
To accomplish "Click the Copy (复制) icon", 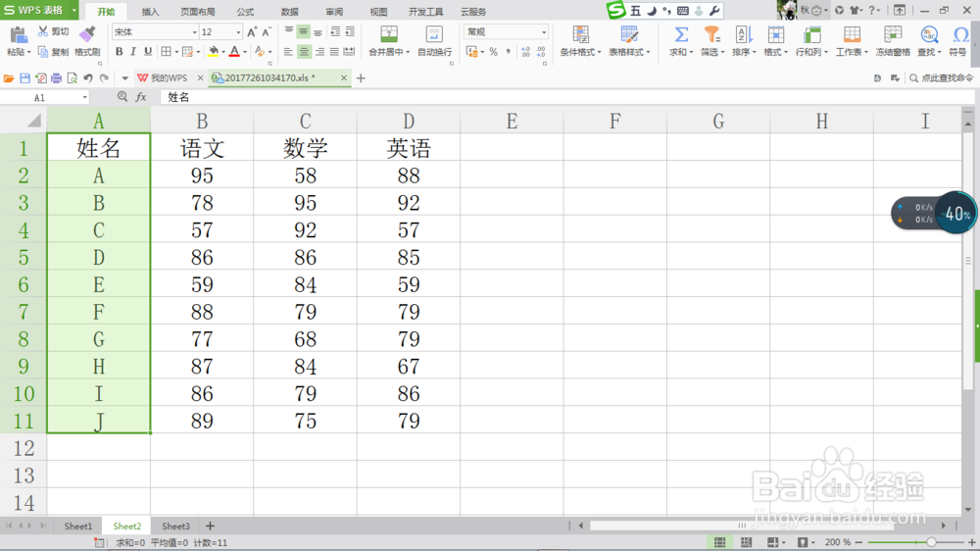I will pos(43,52).
